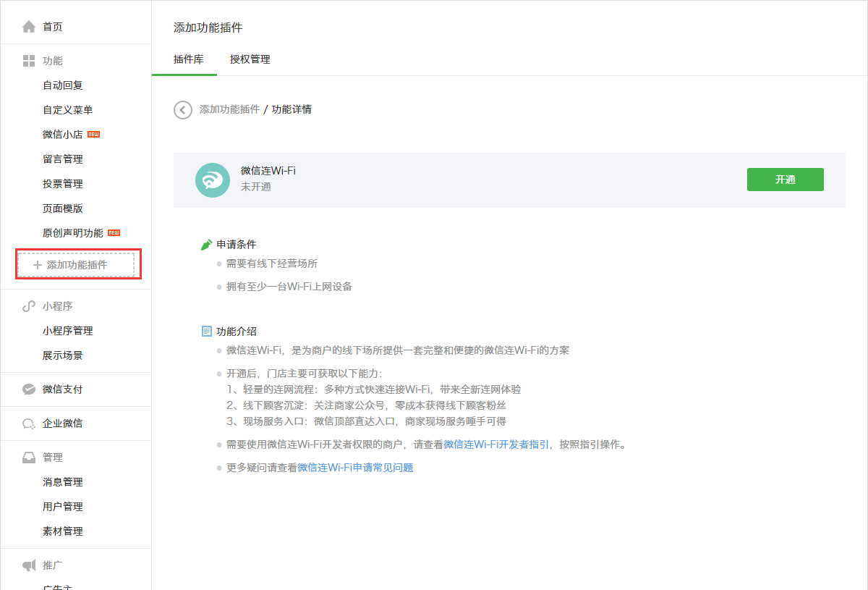Open 原创声明功能 in the sidebar
Viewport: 868px width, 590px height.
click(73, 233)
